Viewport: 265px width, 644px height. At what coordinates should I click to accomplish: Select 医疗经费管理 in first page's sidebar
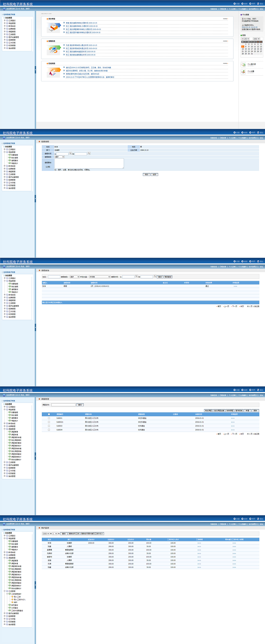pyautogui.click(x=13, y=37)
